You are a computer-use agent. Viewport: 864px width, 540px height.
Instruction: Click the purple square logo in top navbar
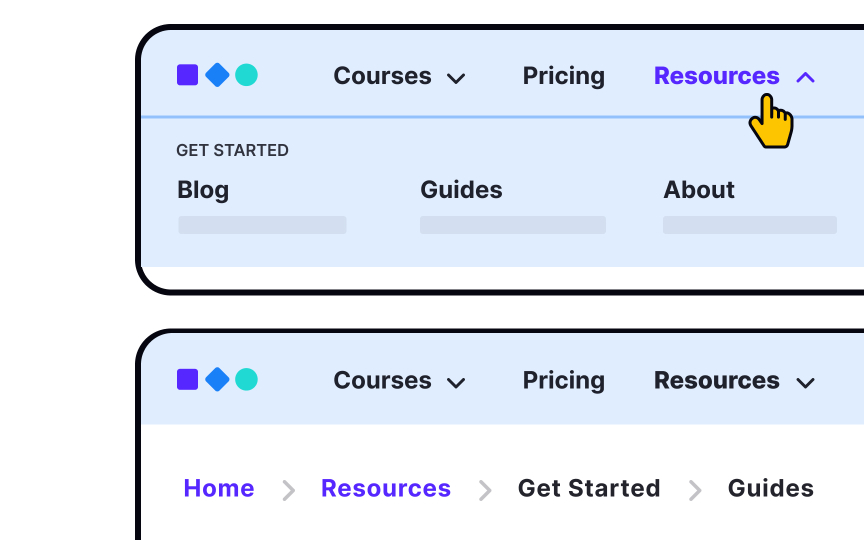click(x=187, y=75)
